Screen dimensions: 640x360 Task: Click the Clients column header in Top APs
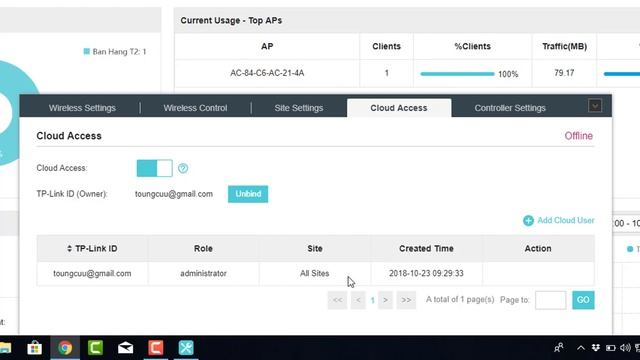click(x=386, y=47)
